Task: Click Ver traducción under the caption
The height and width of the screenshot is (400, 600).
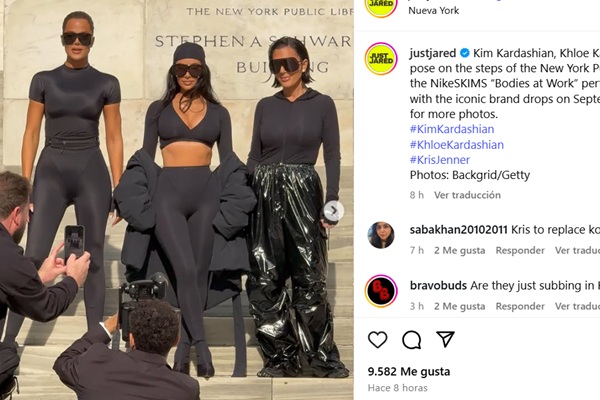Action: pyautogui.click(x=467, y=195)
